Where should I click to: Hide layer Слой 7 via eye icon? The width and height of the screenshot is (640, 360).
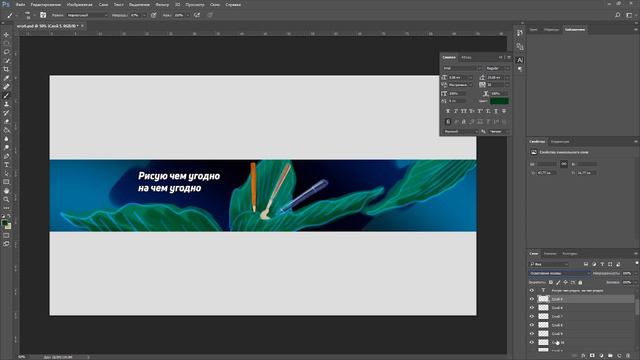point(532,316)
